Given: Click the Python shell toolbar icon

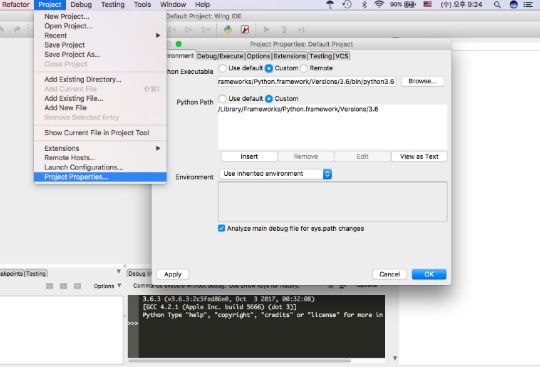Looking at the screenshot, I should 228,30.
